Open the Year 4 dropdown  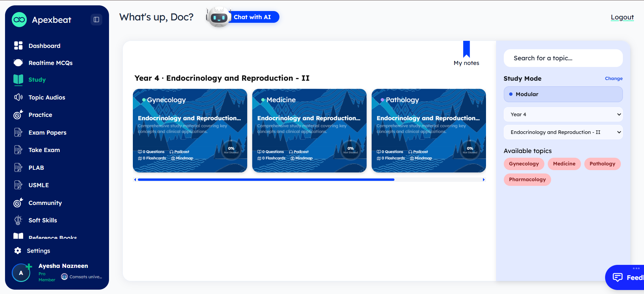pos(563,114)
